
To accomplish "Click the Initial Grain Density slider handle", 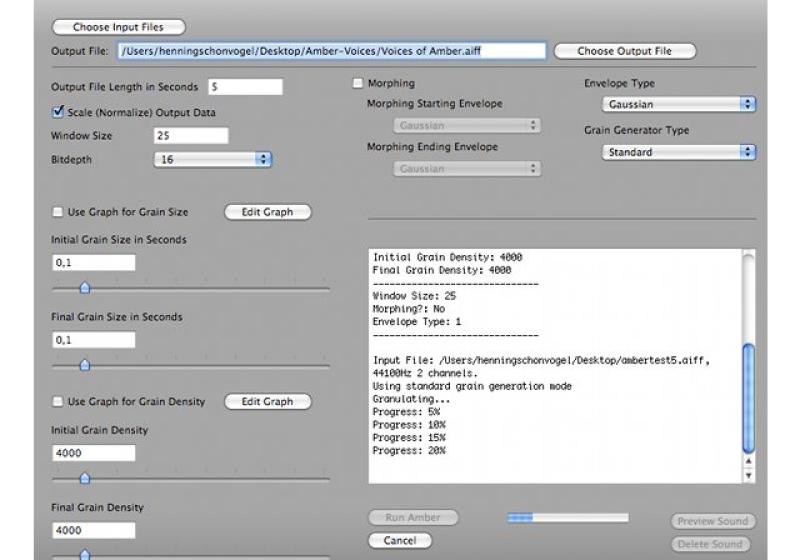I will coord(84,478).
